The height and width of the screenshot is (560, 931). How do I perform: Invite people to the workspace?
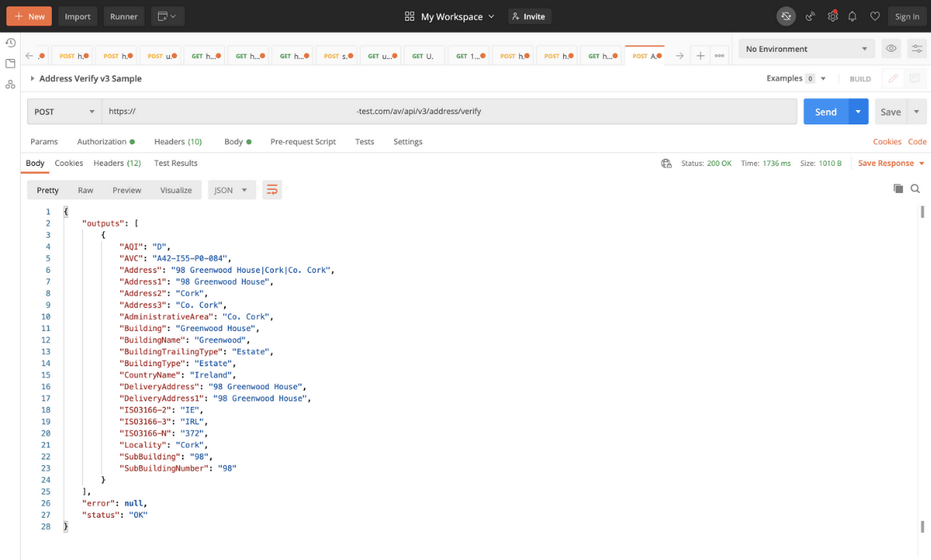coord(529,17)
